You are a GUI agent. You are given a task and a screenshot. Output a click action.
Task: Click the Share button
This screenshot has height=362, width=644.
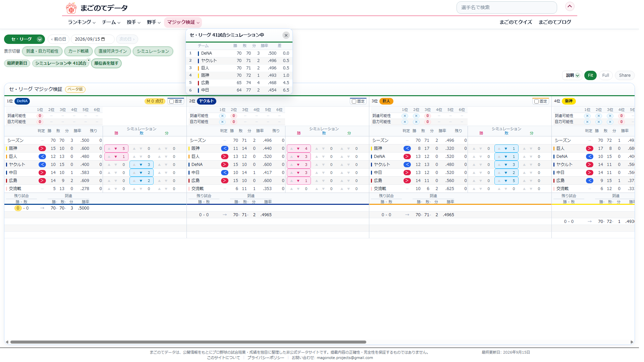tap(625, 75)
